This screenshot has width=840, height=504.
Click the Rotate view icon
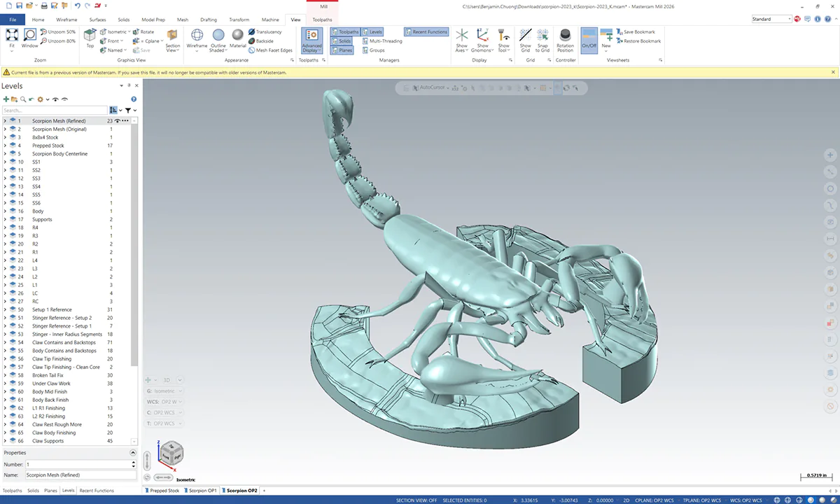[136, 32]
